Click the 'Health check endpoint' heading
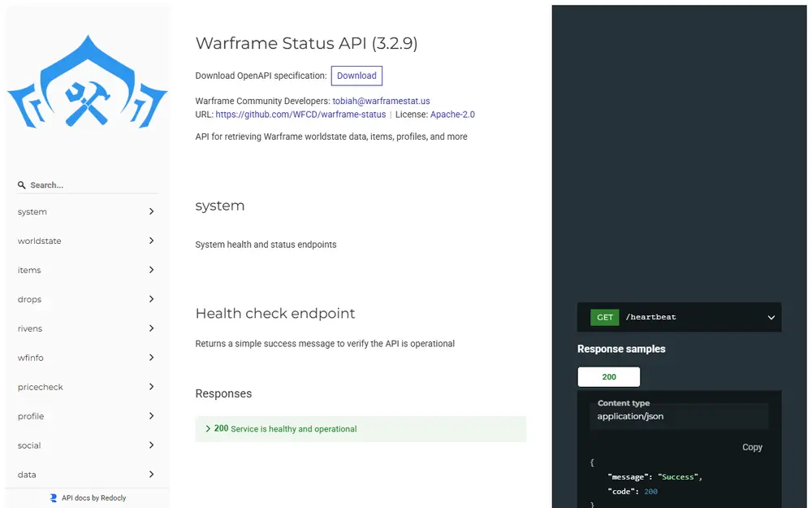 275,314
